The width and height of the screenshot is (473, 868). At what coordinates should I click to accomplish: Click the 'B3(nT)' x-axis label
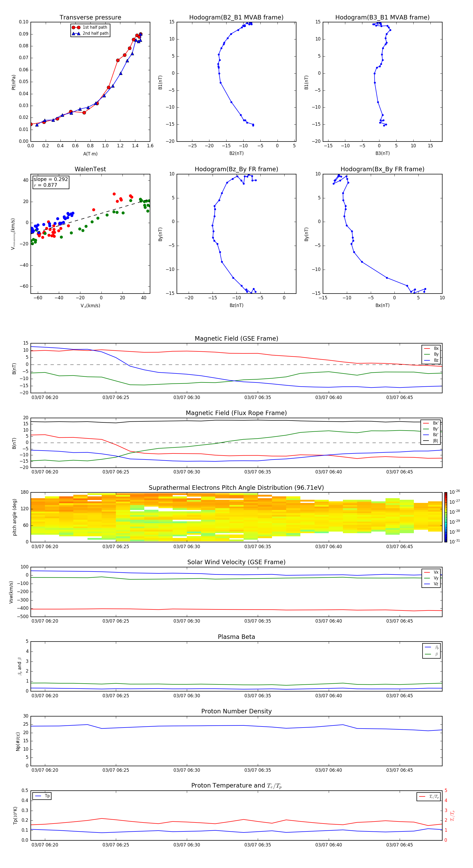(x=382, y=153)
